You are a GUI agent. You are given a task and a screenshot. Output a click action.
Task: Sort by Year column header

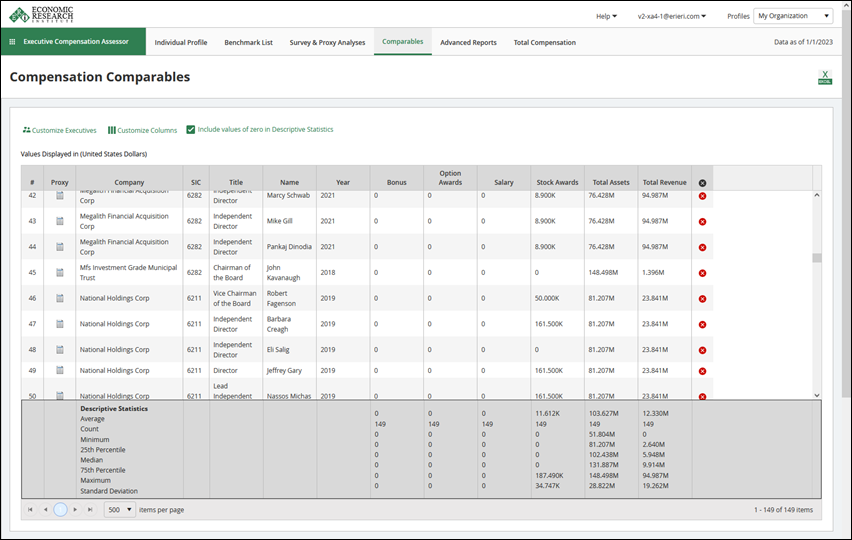click(x=343, y=183)
